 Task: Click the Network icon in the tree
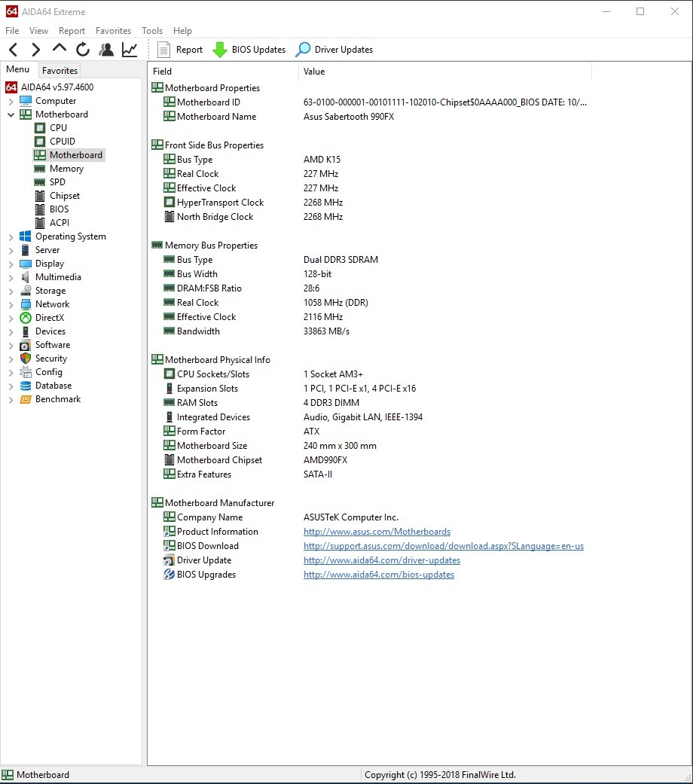click(26, 304)
